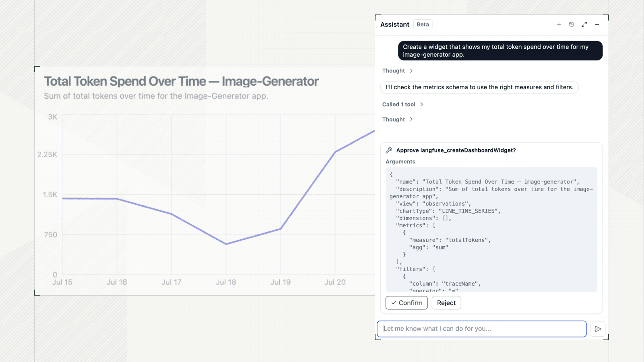644x362 pixels.
Task: Expand the Assistant panel to fullscreen
Action: (584, 25)
